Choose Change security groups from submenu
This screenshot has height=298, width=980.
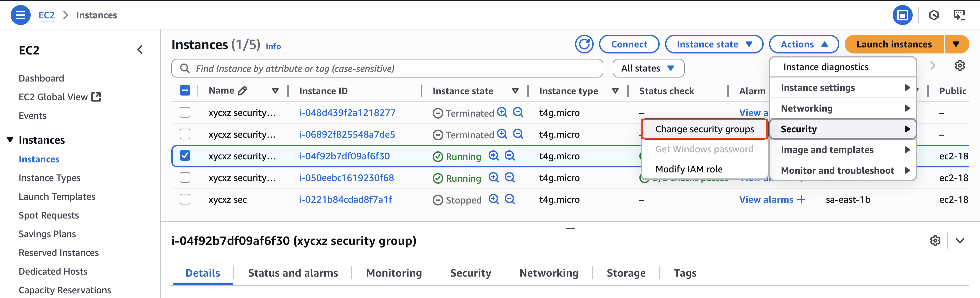coord(704,129)
